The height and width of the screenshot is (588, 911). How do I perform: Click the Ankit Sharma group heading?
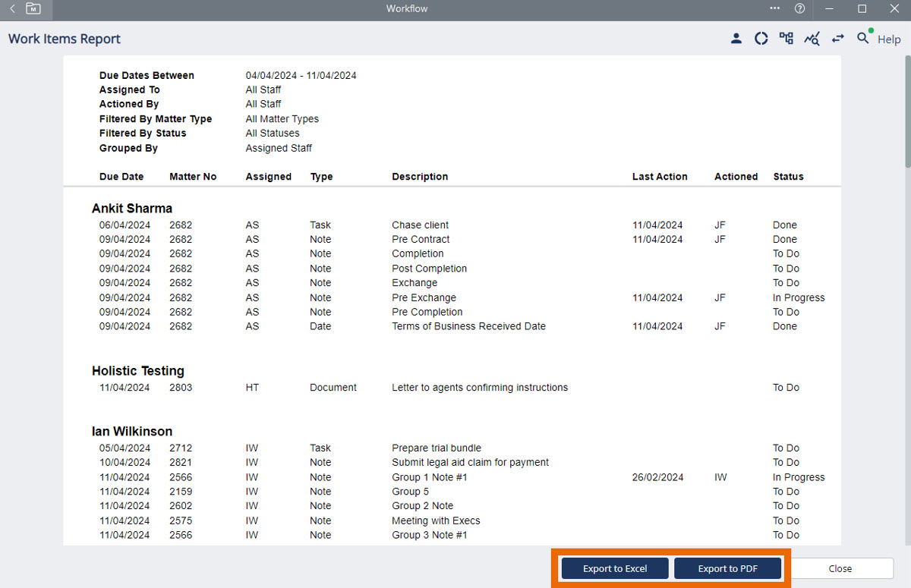(132, 208)
